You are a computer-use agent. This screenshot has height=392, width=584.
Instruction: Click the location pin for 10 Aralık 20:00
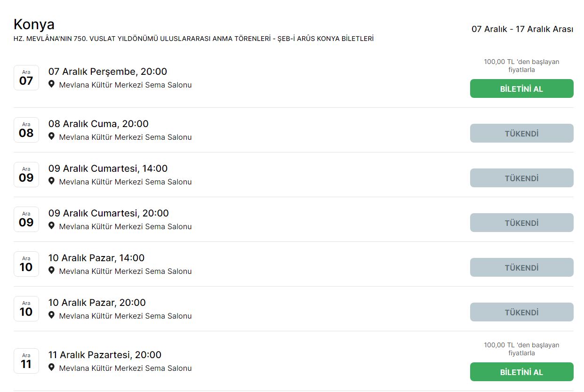(x=52, y=315)
